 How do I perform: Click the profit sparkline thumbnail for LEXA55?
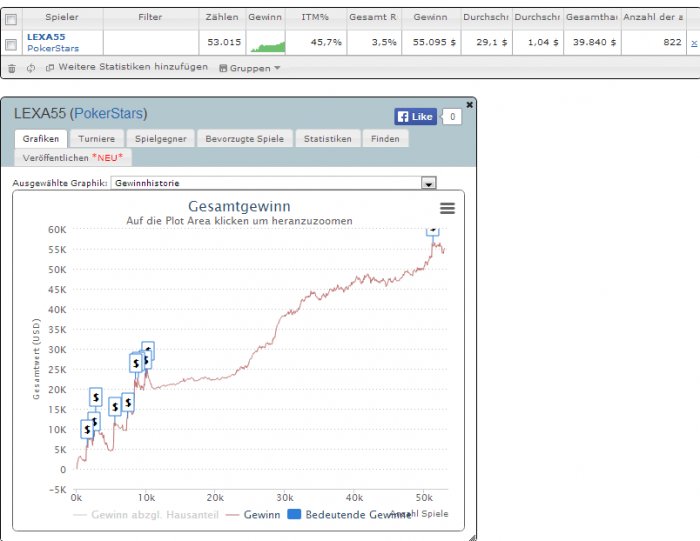pyautogui.click(x=267, y=46)
